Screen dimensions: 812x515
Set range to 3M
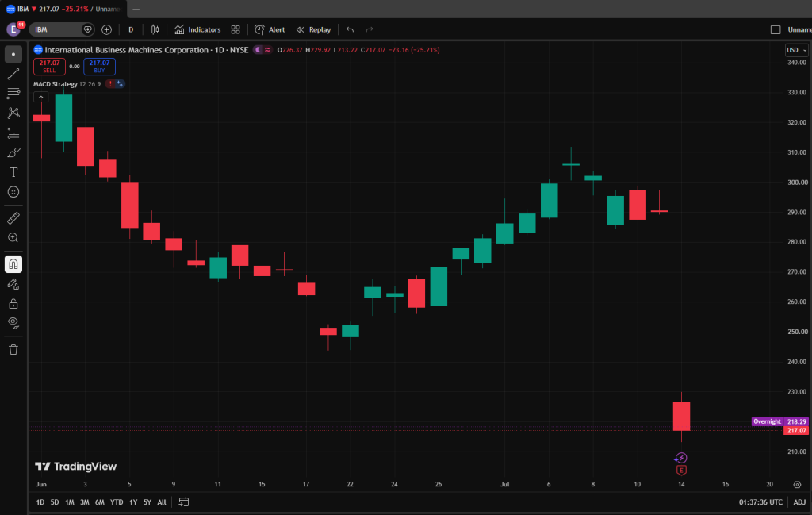click(x=84, y=502)
